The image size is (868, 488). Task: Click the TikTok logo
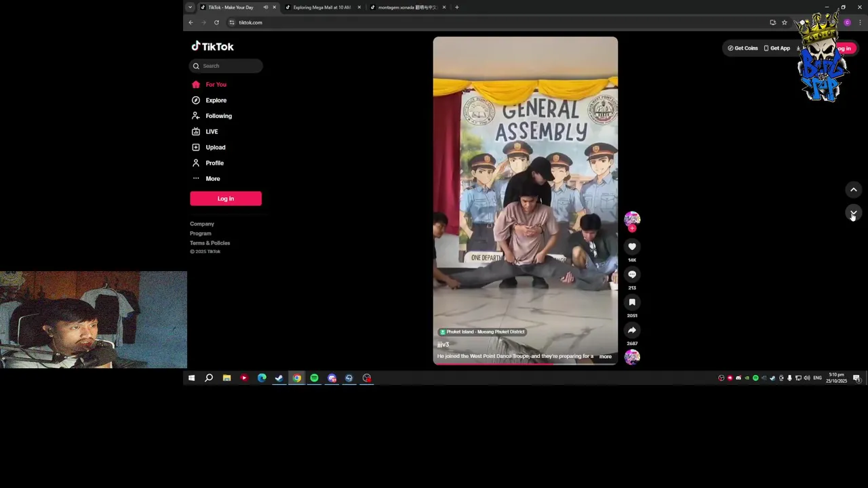[212, 46]
